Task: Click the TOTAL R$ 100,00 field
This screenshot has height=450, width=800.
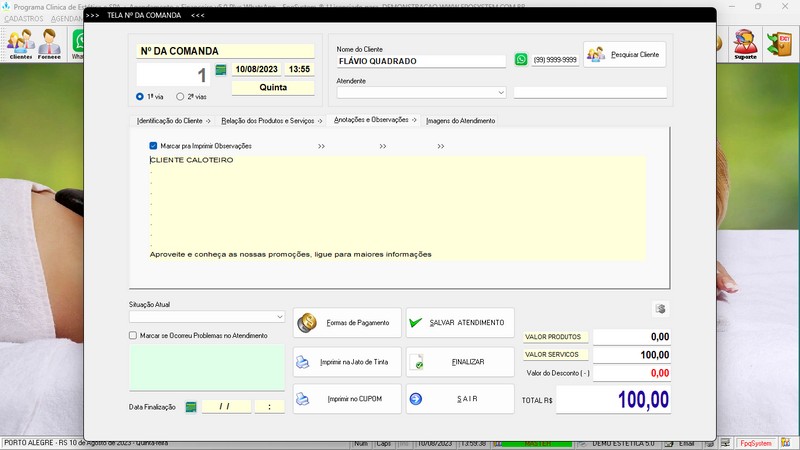Action: [613, 399]
